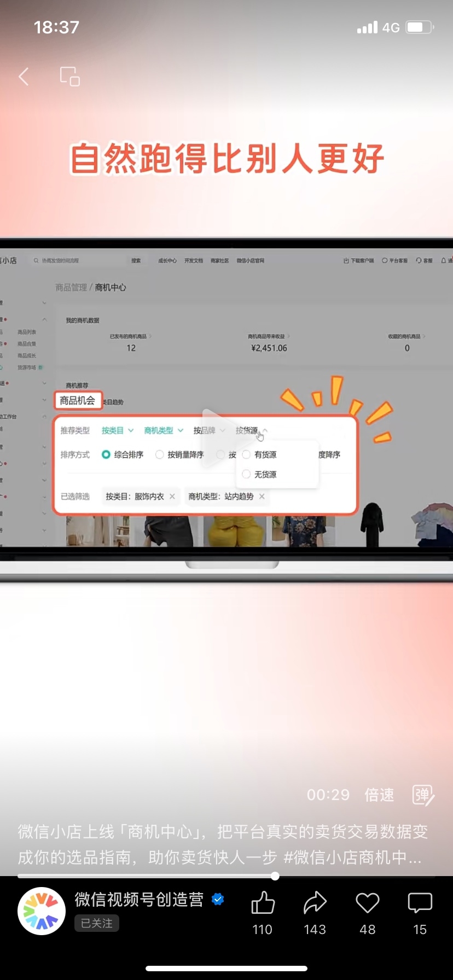
Task: Tap the #微信小店商机中 hashtag in caption
Action: tap(352, 857)
